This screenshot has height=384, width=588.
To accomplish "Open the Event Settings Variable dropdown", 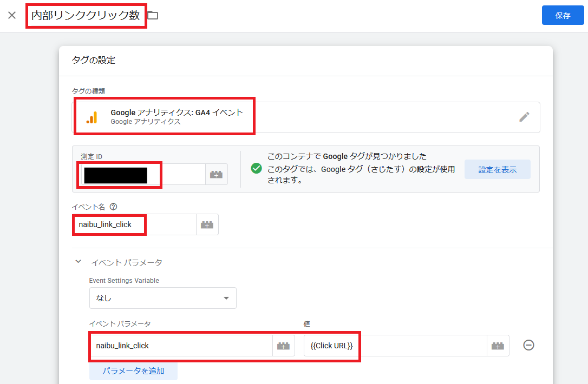I will click(x=162, y=298).
